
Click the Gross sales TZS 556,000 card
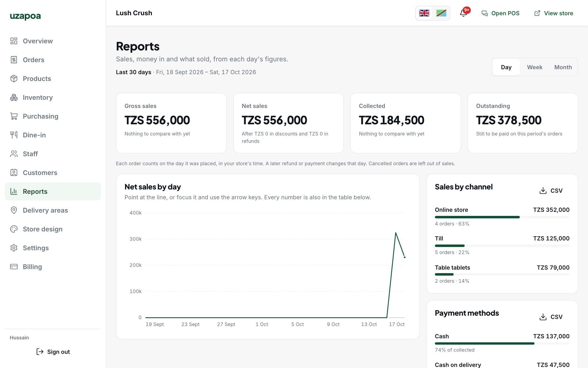[171, 123]
